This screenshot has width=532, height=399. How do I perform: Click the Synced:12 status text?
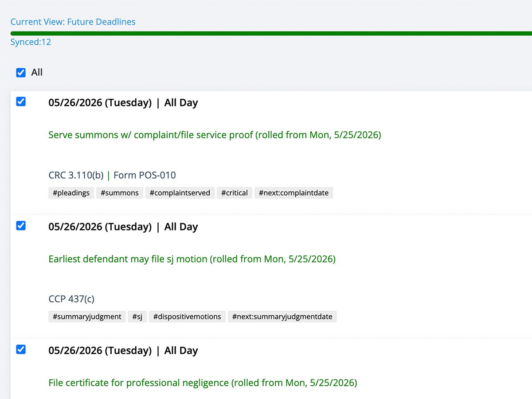(x=31, y=42)
